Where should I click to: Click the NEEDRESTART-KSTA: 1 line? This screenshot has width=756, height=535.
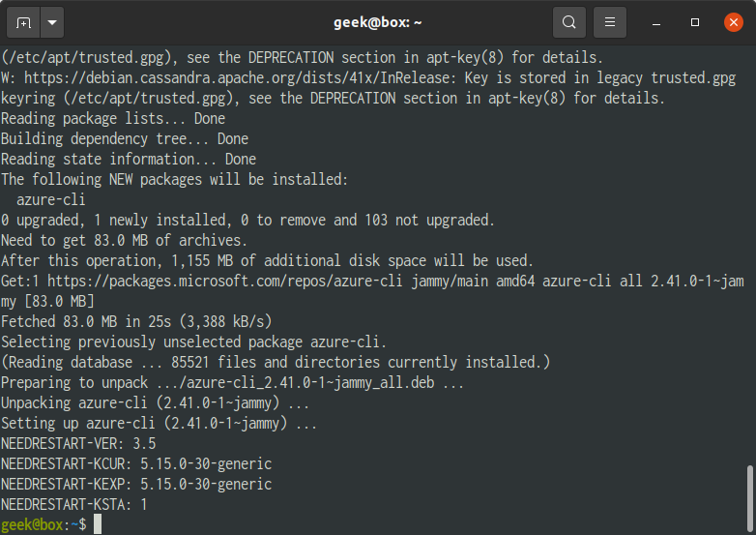(73, 505)
